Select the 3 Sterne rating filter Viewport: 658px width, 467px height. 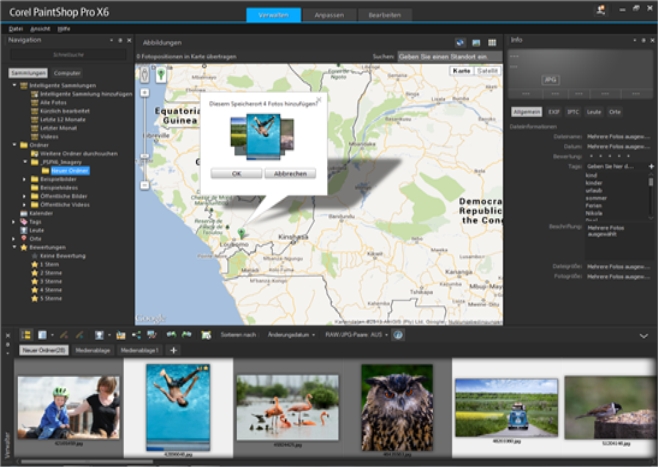click(48, 281)
